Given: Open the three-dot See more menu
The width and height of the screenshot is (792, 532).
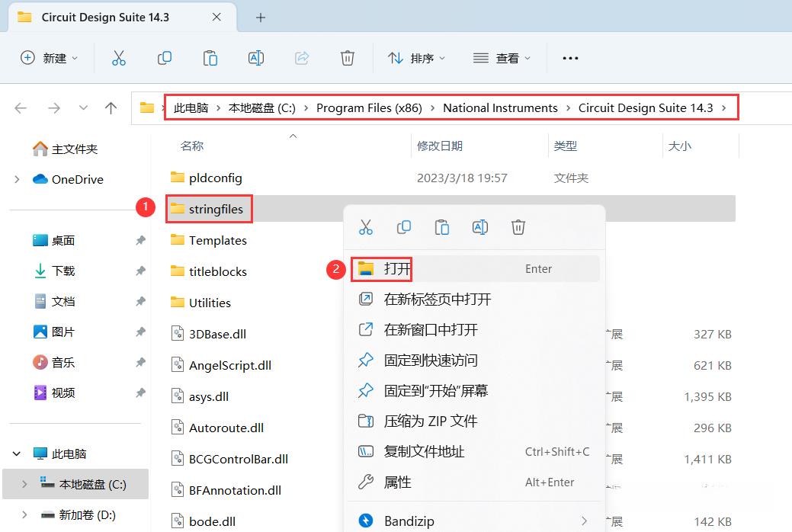Looking at the screenshot, I should 570,58.
